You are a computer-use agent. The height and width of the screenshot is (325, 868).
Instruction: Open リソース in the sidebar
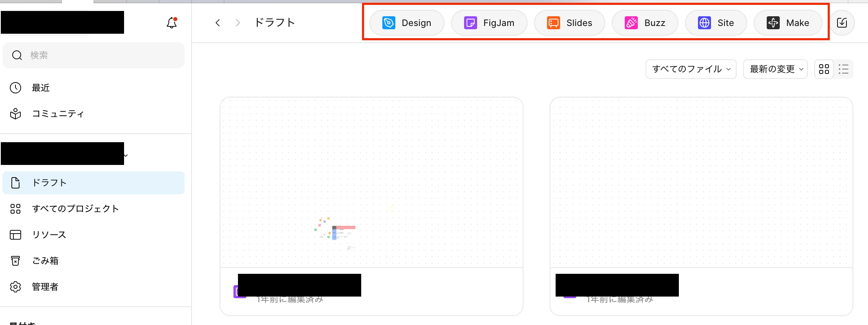94,235
